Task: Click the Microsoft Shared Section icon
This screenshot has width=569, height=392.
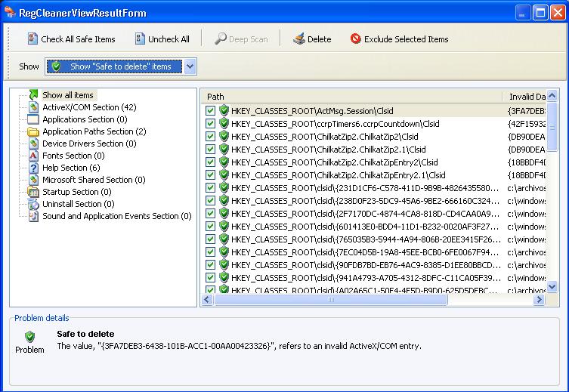Action: pos(33,180)
